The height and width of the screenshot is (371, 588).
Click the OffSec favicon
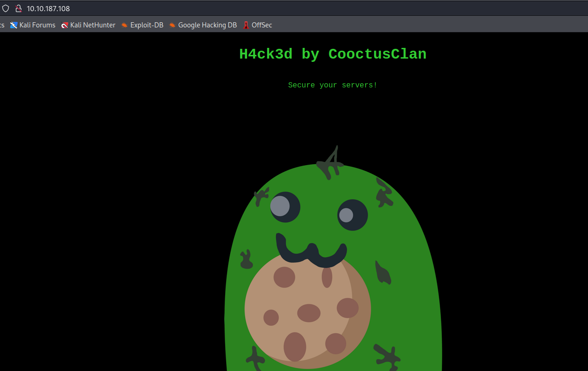[x=246, y=25]
